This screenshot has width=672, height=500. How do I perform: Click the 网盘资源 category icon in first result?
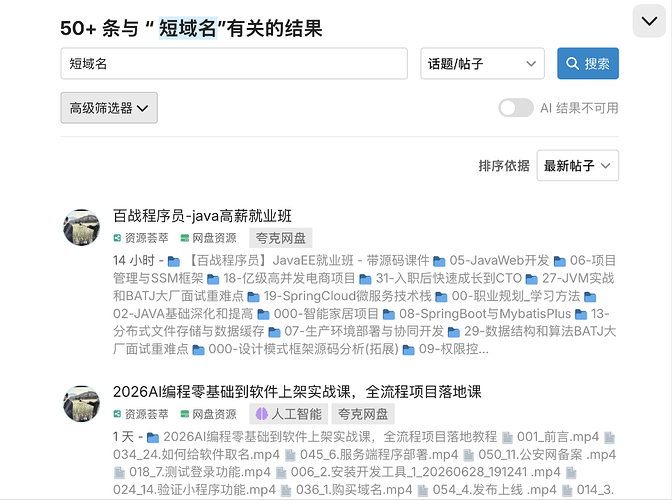coord(185,238)
